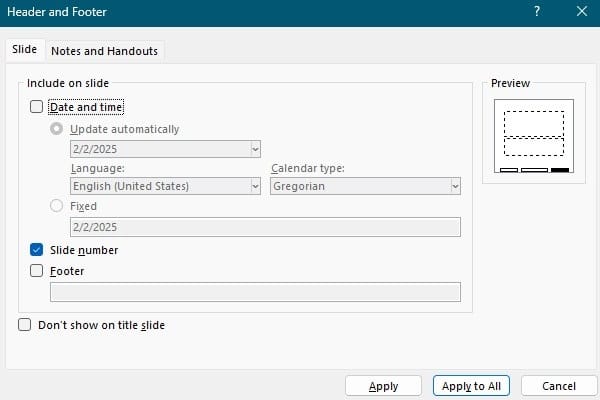Tick the Footer checkbox

pyautogui.click(x=37, y=270)
